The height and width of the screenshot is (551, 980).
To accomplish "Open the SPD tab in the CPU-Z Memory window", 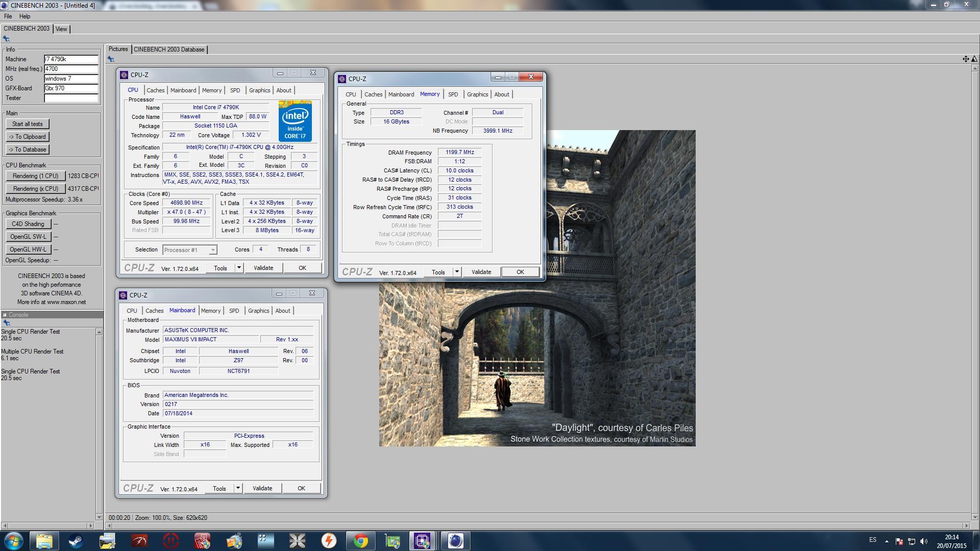I will pos(453,94).
